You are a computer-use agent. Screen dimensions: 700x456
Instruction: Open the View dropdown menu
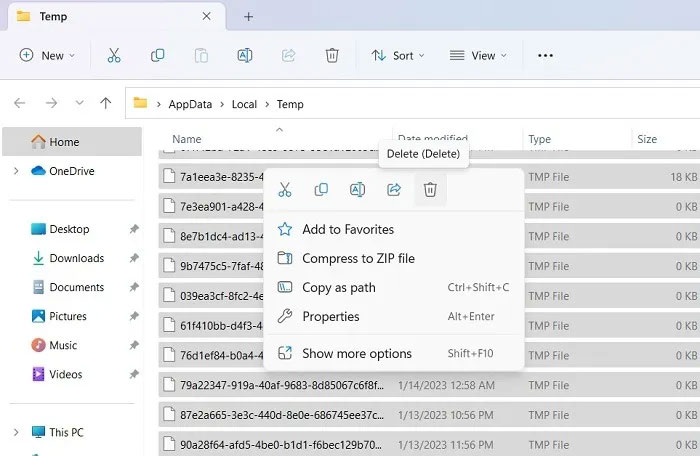tap(477, 56)
